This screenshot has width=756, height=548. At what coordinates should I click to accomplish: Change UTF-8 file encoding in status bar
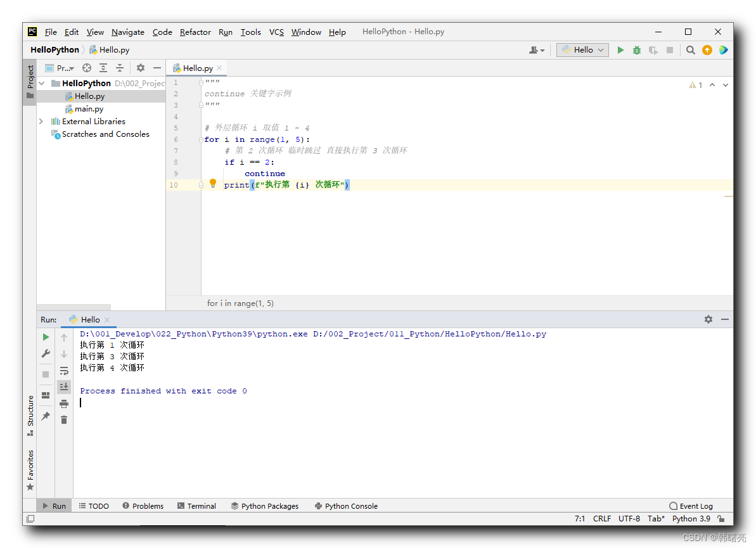(629, 519)
